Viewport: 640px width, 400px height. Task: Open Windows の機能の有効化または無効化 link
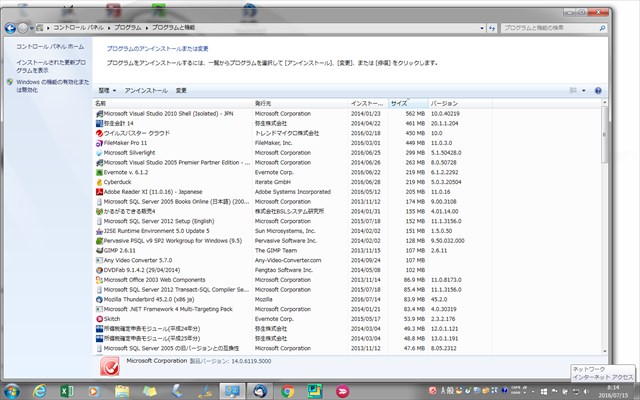click(x=53, y=86)
